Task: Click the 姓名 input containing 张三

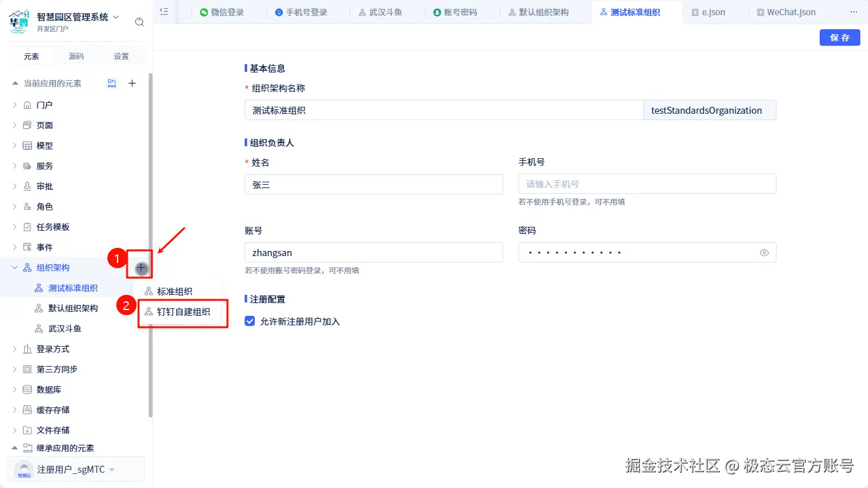Action: [x=374, y=184]
